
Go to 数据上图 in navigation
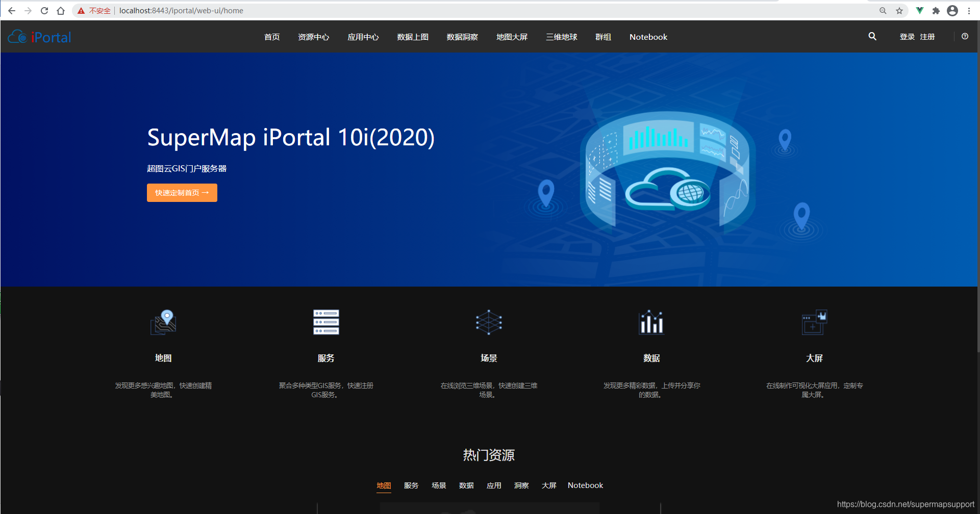(412, 37)
